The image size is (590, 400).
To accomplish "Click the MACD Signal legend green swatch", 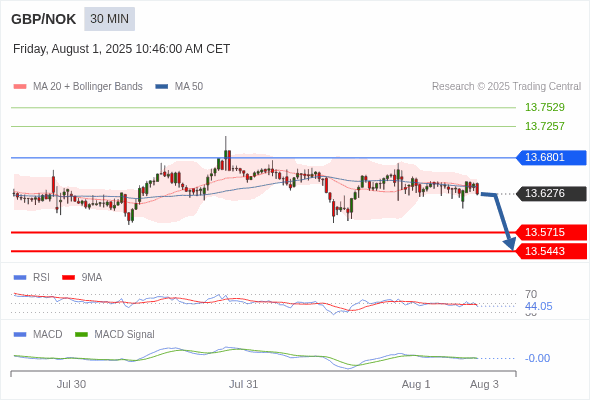I will (x=81, y=335).
